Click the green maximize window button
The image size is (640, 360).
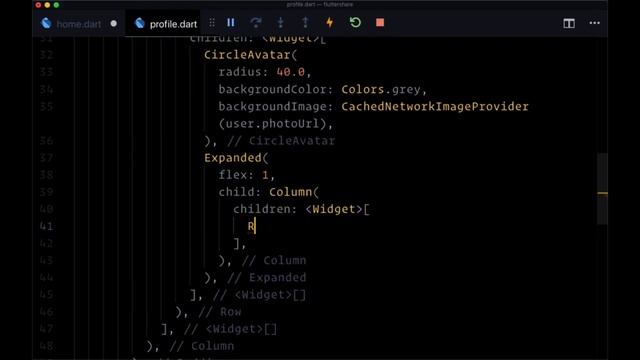pyautogui.click(x=56, y=5)
